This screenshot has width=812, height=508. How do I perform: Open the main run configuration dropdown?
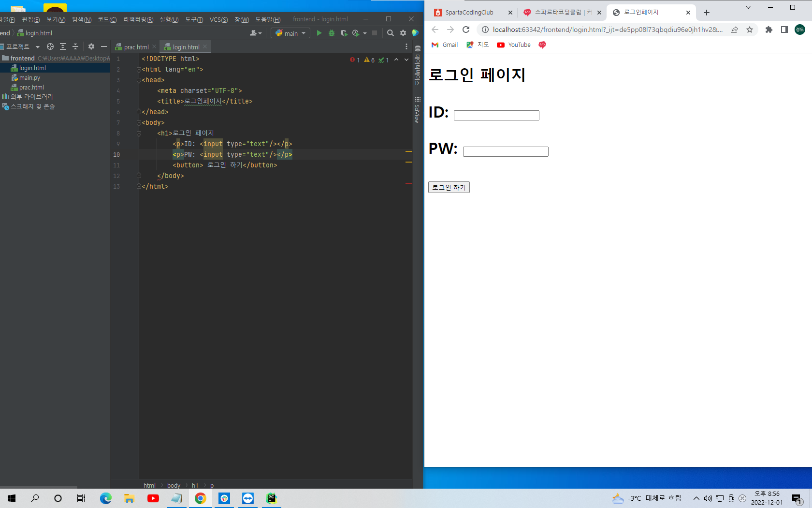pyautogui.click(x=290, y=33)
